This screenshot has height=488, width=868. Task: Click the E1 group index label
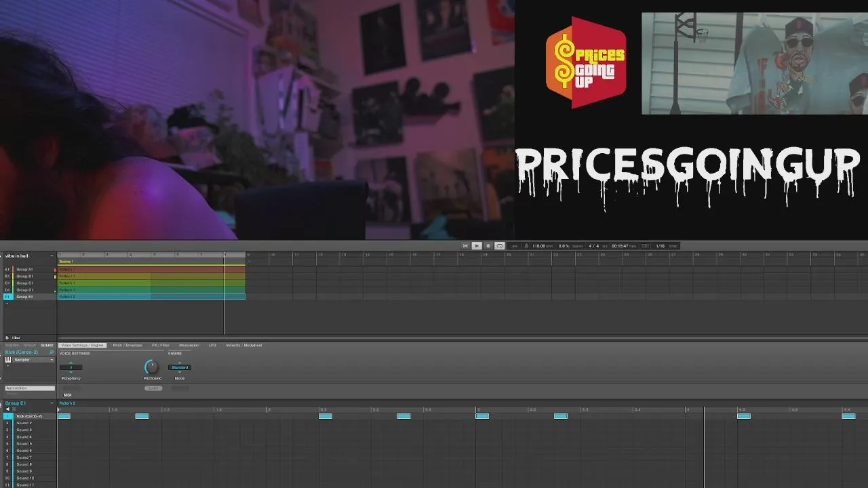pos(7,297)
